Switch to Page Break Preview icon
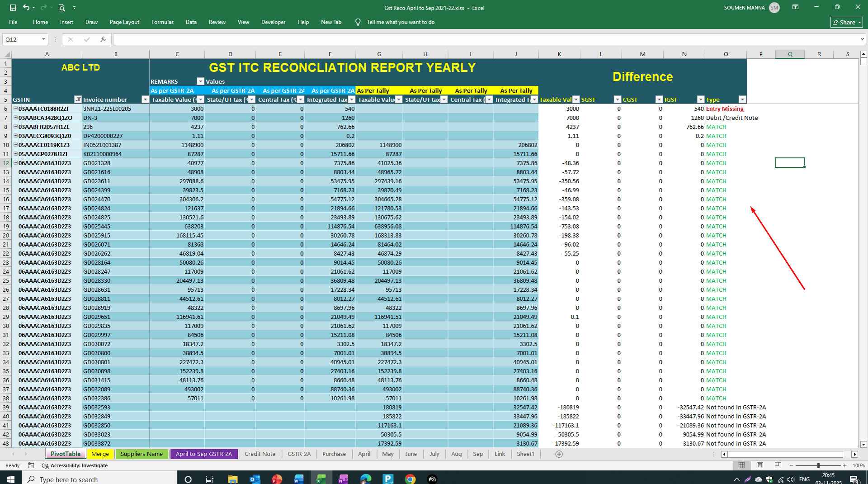The height and width of the screenshot is (484, 868). tap(778, 465)
